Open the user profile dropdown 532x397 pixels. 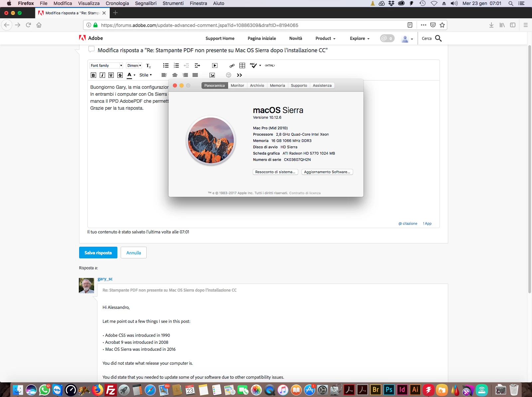tap(407, 39)
